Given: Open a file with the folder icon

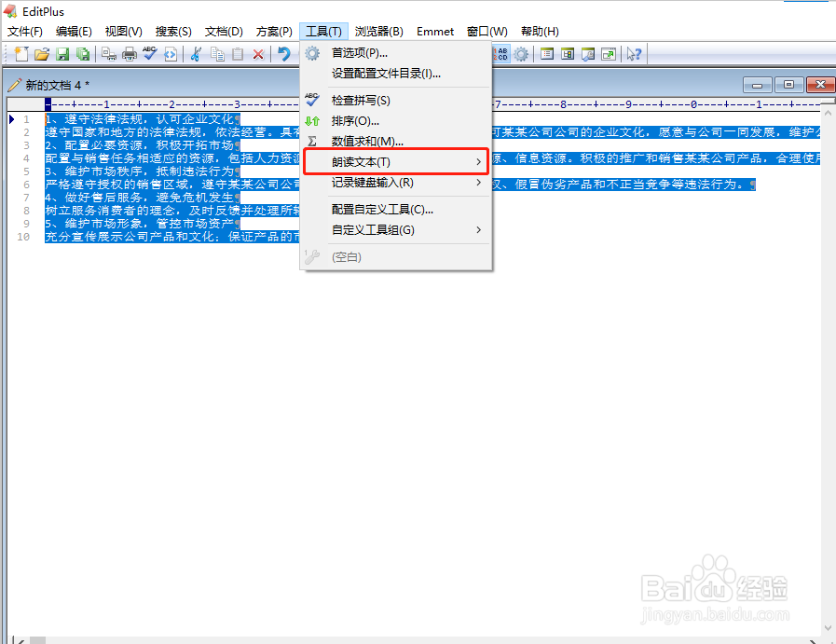Looking at the screenshot, I should [41, 54].
